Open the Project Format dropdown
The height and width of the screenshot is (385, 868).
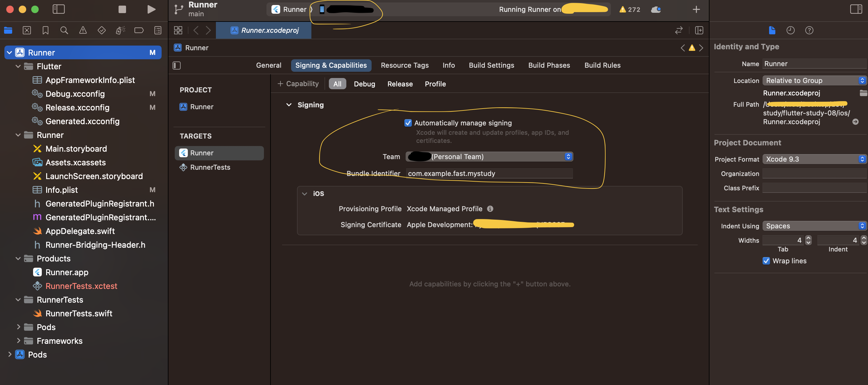pyautogui.click(x=814, y=159)
